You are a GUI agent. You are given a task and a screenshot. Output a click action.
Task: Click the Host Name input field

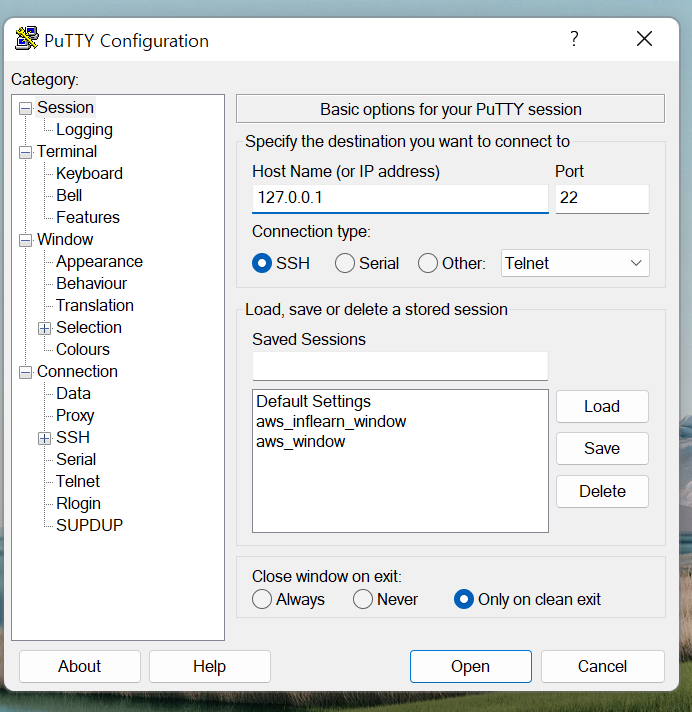[x=400, y=198]
